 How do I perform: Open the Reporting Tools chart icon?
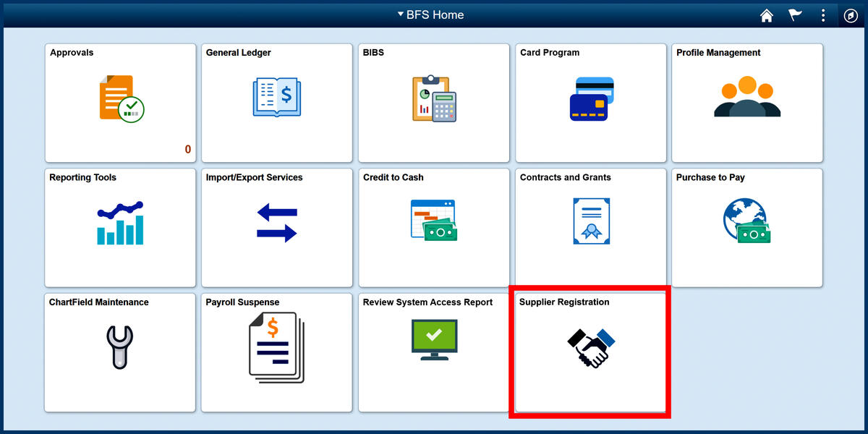pos(120,223)
